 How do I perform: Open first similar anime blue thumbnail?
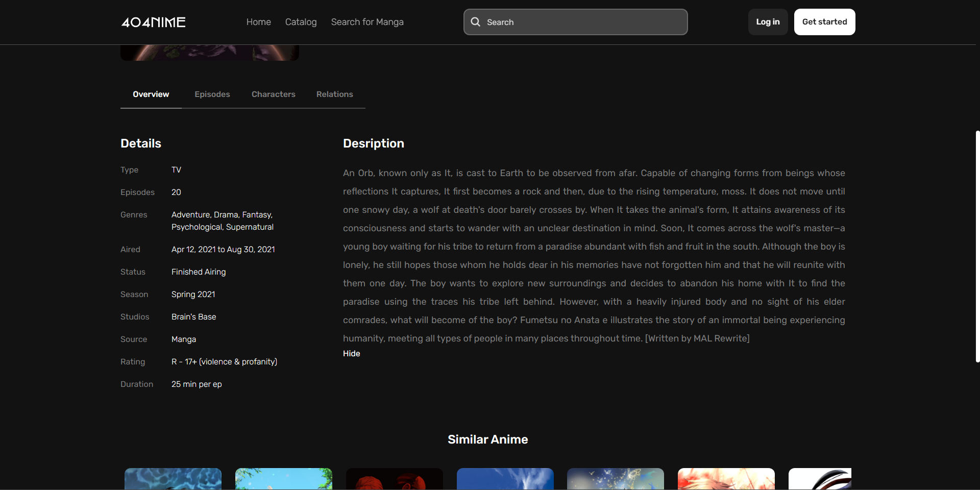click(x=173, y=479)
